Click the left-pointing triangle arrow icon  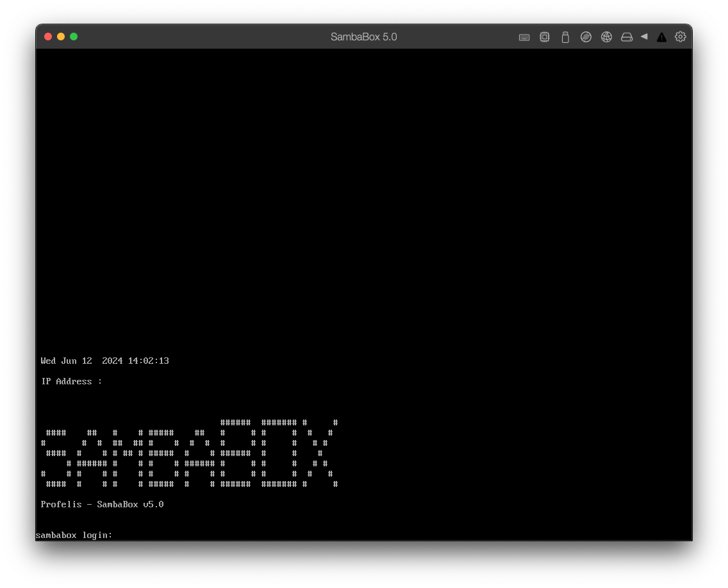coord(644,37)
